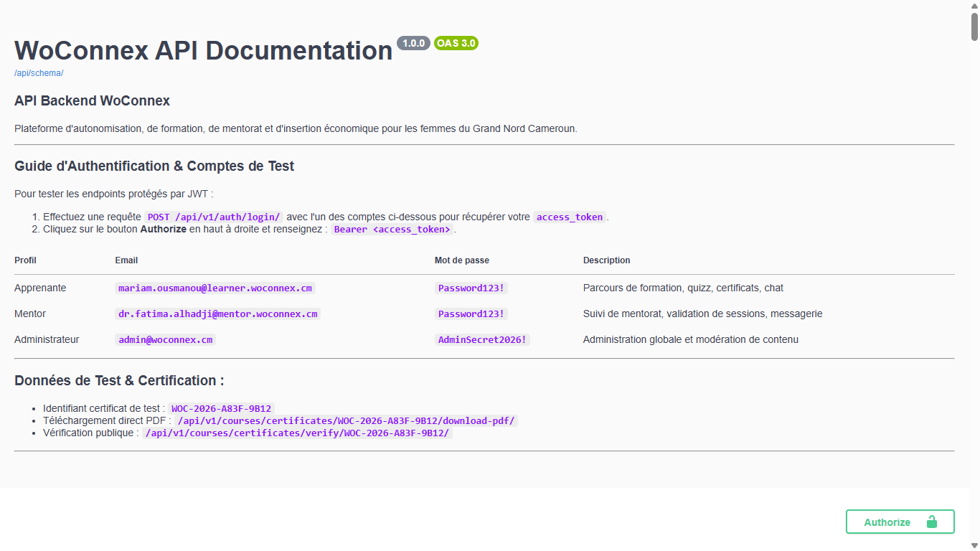Click the vertical scrollbar thumb
The width and height of the screenshot is (980, 551).
pyautogui.click(x=974, y=26)
